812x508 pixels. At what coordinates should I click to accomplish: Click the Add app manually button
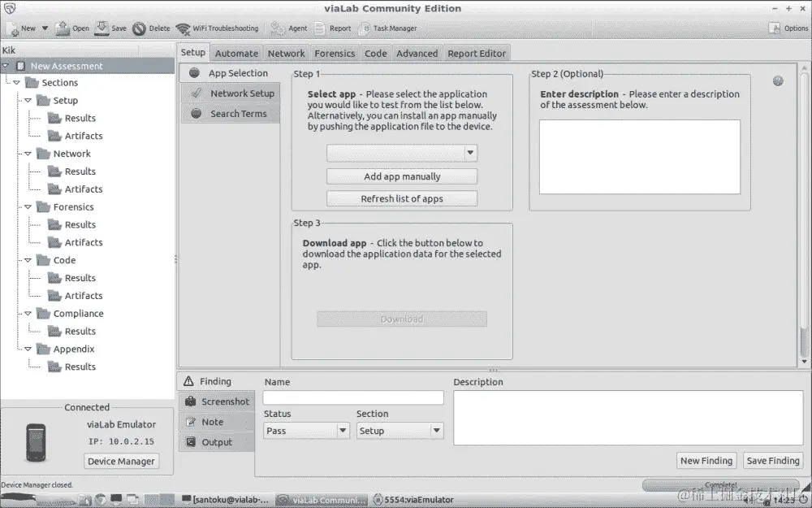coord(402,176)
